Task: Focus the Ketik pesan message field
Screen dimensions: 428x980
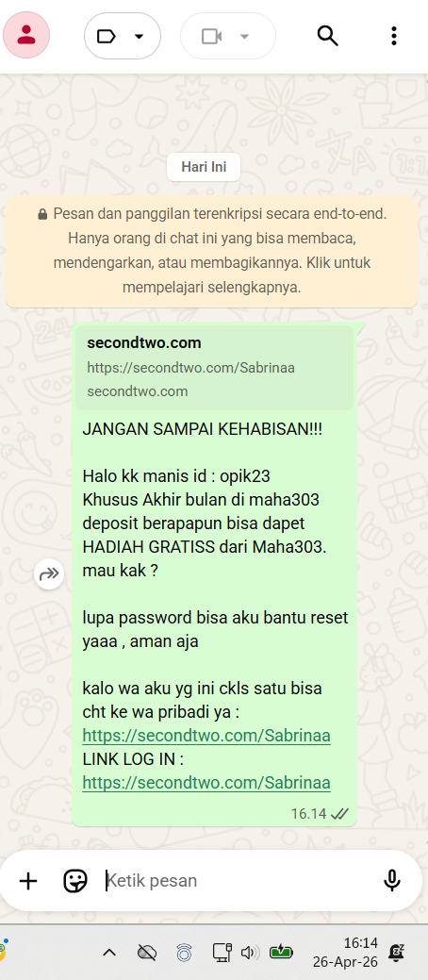Action: 238,881
